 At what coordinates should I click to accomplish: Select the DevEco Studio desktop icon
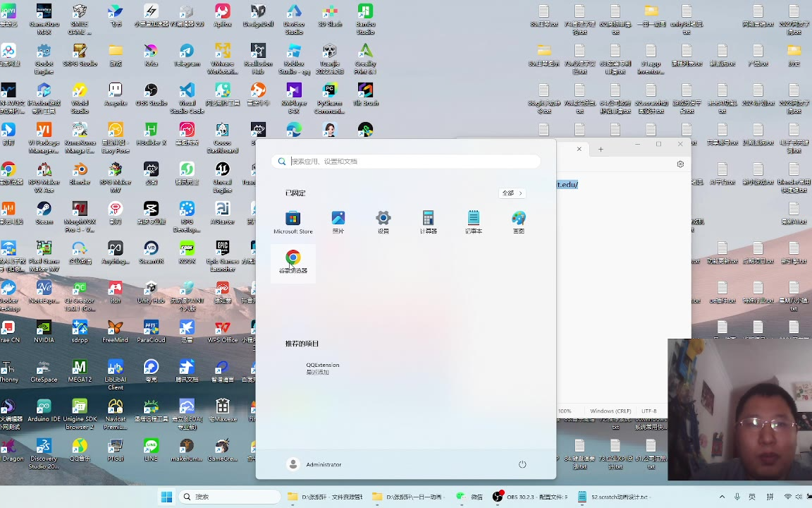click(x=294, y=20)
